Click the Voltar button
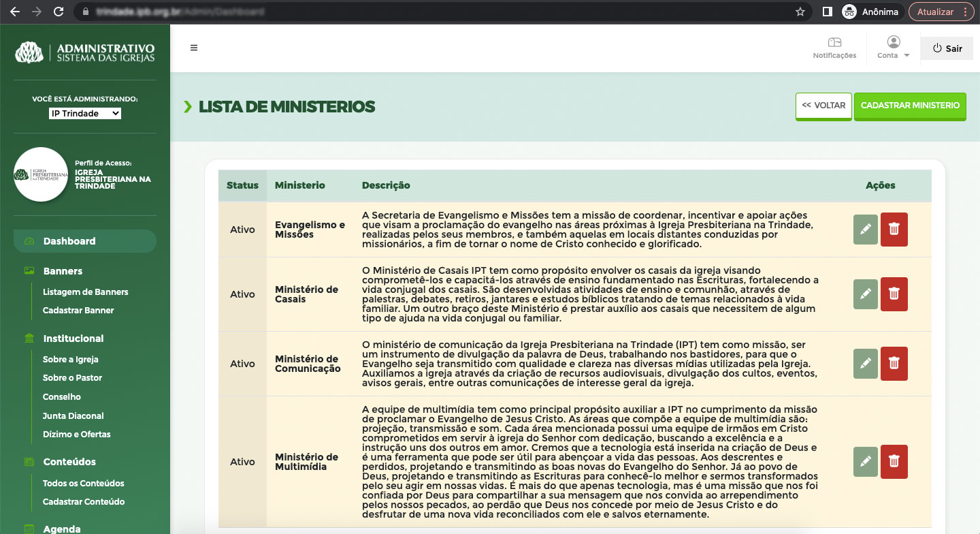The height and width of the screenshot is (534, 980). (823, 106)
